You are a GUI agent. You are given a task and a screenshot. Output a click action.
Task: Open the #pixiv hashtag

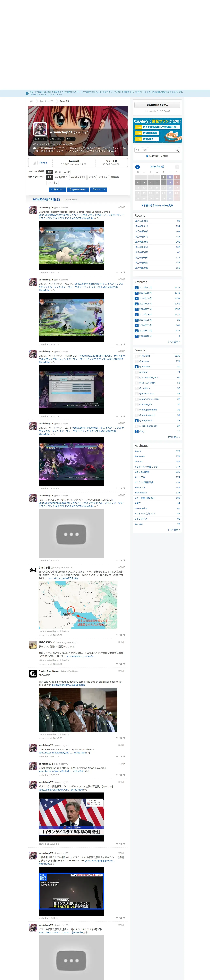[x=138, y=451]
